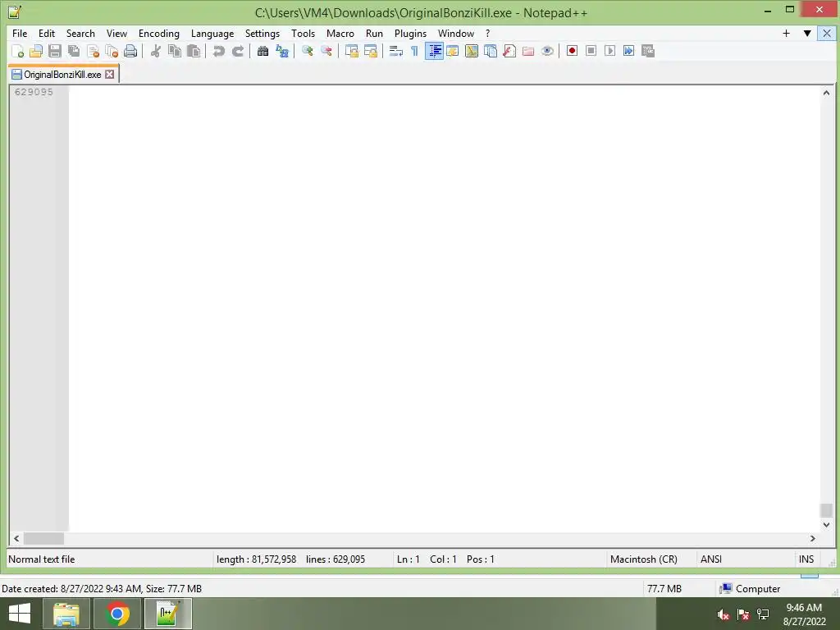This screenshot has height=630, width=840.
Task: Click the horizontal scrollbar right arrow
Action: (x=813, y=538)
